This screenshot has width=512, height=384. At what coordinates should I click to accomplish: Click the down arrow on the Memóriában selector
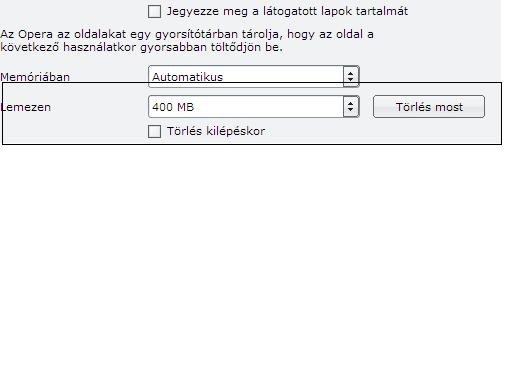click(350, 80)
